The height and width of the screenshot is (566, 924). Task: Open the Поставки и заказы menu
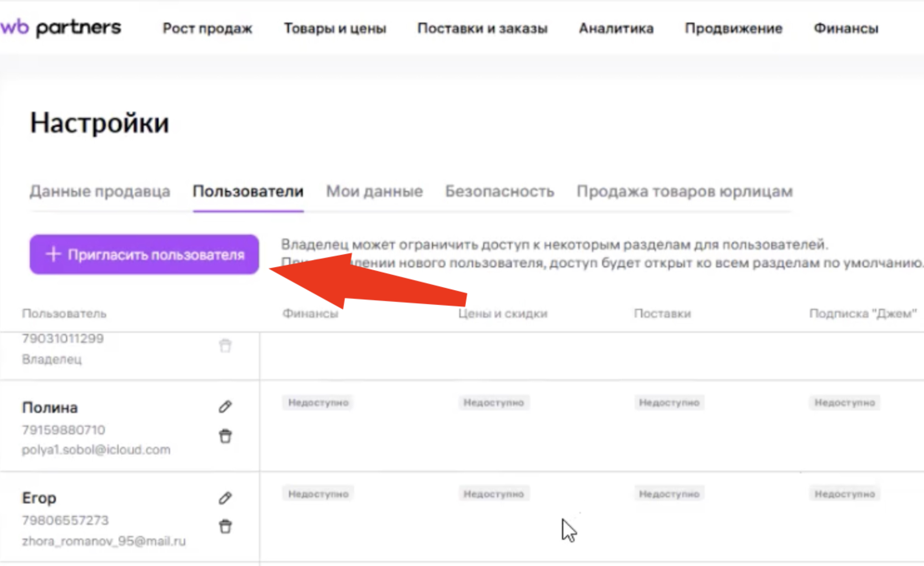pos(482,28)
